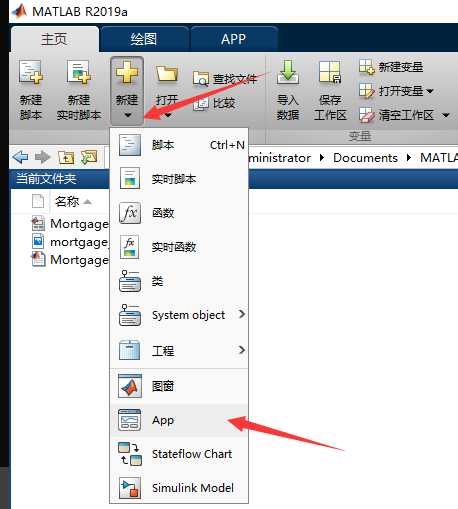The height and width of the screenshot is (509, 458).
Task: Click Find Files (查找文件)
Action: tap(225, 79)
